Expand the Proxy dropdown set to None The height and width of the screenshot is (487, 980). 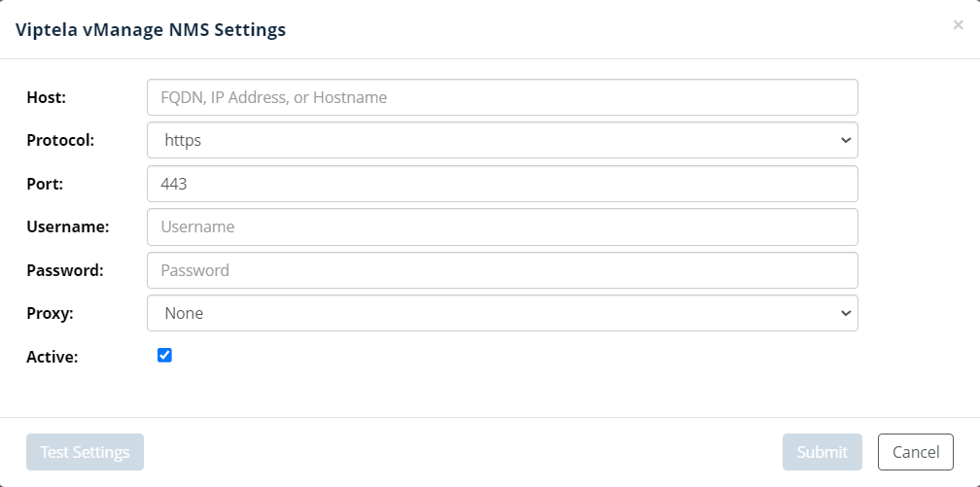click(502, 313)
